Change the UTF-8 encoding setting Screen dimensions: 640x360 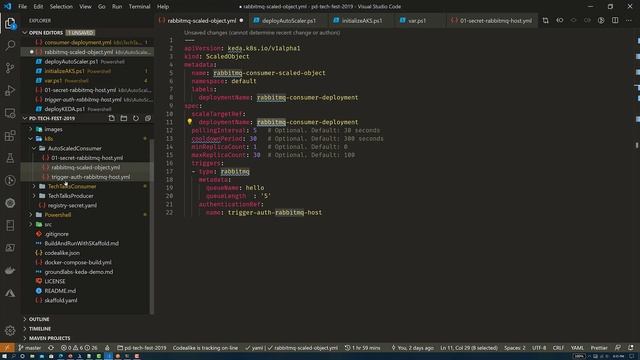539,348
